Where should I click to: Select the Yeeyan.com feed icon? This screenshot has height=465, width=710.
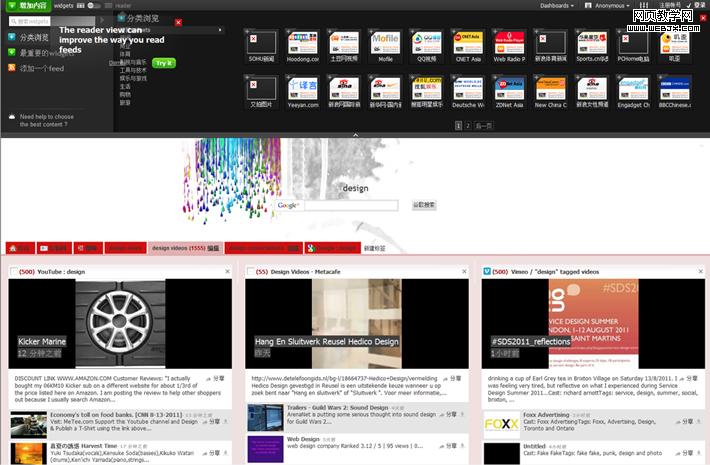[302, 88]
